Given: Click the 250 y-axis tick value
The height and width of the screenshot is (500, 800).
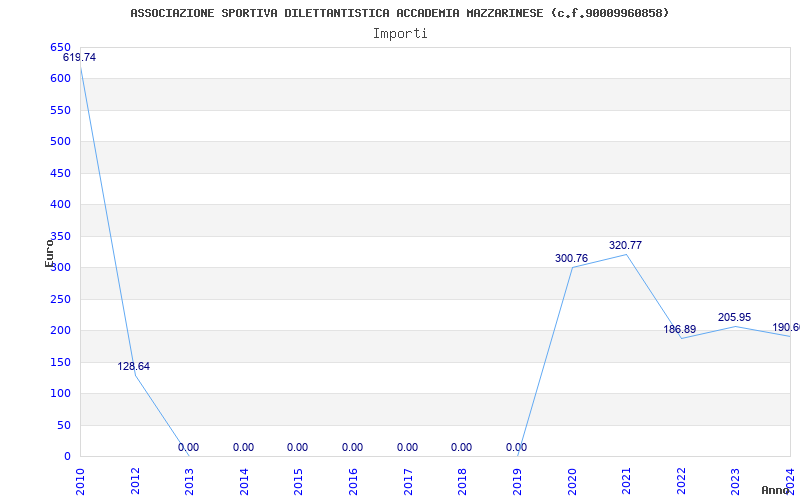Looking at the screenshot, I should [x=60, y=299].
